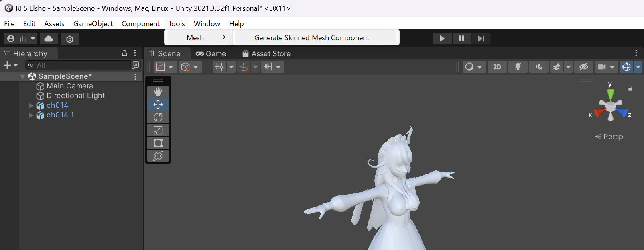This screenshot has width=644, height=250.
Task: Click the red X axis cone on gizmo
Action: 599,112
